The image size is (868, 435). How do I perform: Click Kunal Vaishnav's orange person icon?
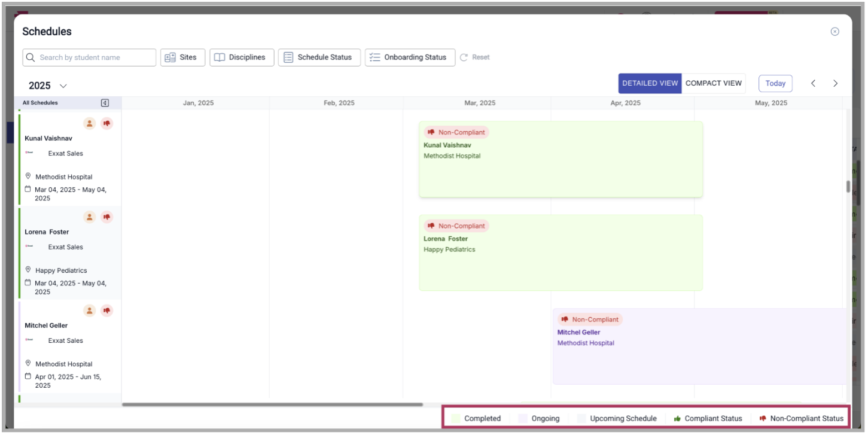pyautogui.click(x=89, y=123)
